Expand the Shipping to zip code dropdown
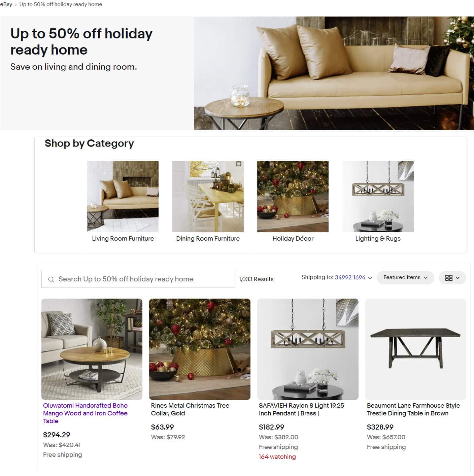Image resolution: width=474 pixels, height=476 pixels. (370, 278)
